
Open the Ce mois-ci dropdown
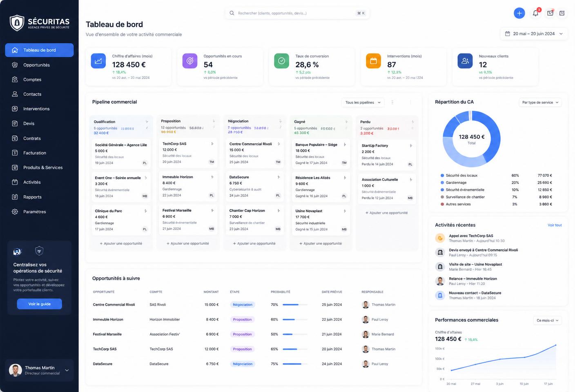547,321
